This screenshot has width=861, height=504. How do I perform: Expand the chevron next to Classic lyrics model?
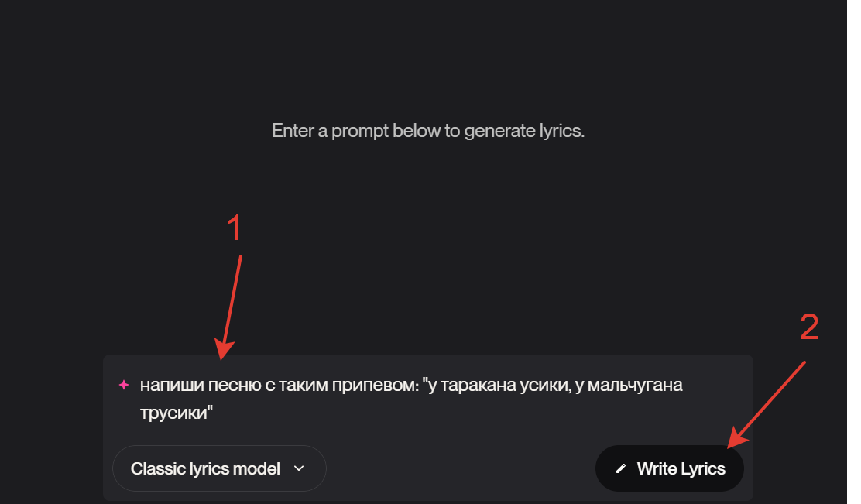[x=299, y=468]
